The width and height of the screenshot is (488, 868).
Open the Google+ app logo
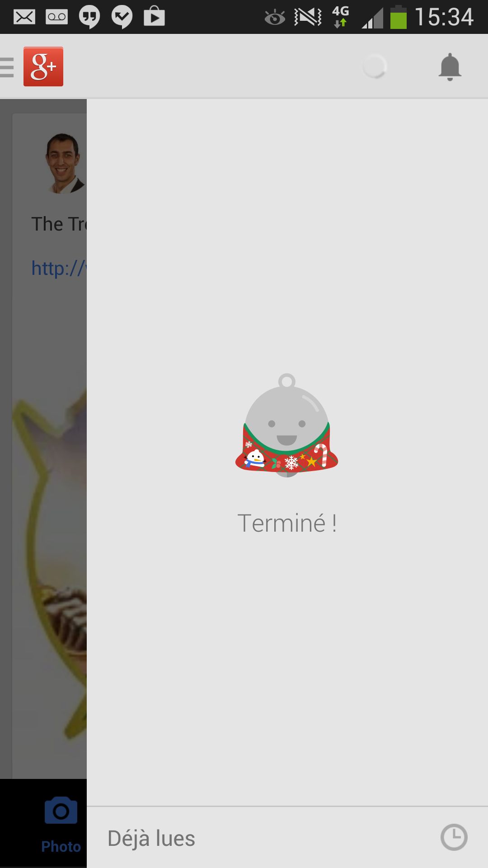pos(43,66)
